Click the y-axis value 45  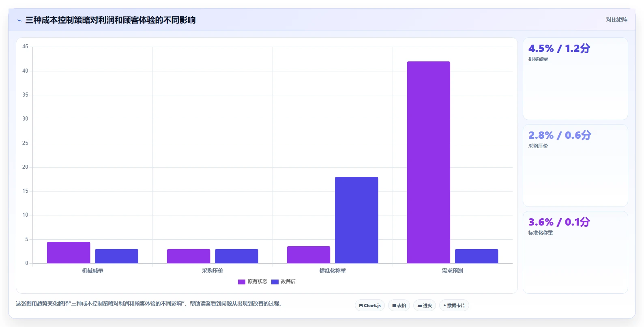click(25, 47)
